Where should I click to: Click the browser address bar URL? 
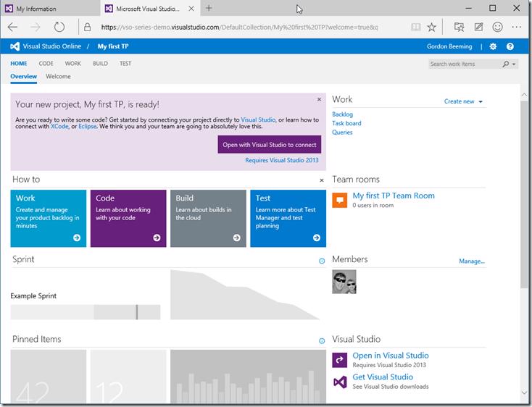[239, 27]
